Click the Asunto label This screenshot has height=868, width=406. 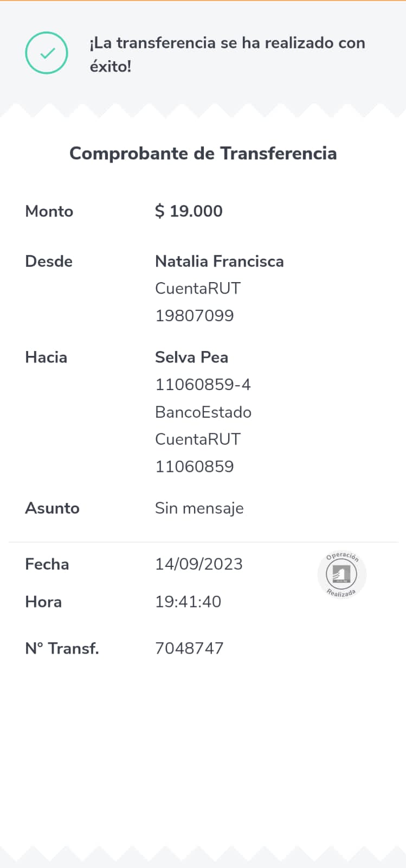(52, 508)
